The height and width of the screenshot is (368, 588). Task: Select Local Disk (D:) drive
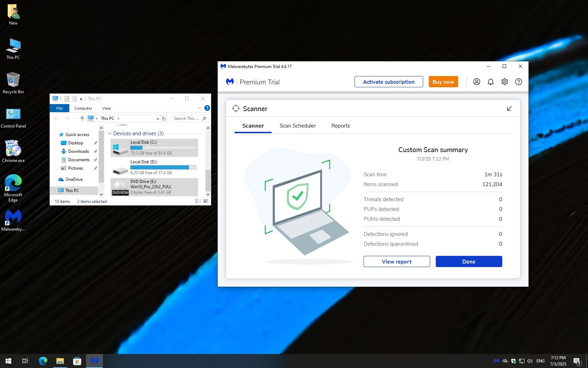[154, 167]
